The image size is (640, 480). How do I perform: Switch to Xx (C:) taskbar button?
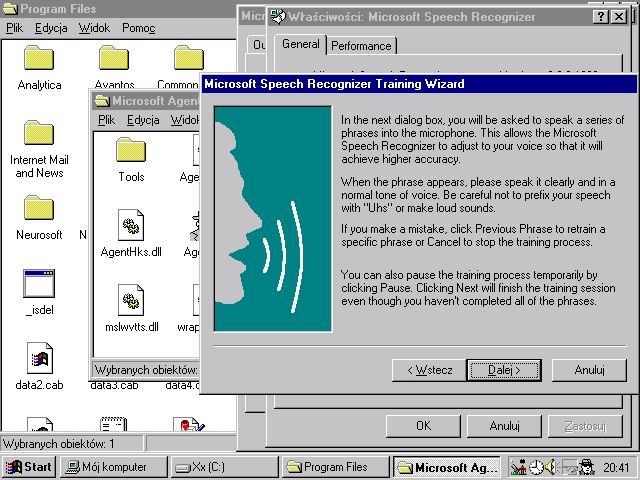tap(224, 467)
